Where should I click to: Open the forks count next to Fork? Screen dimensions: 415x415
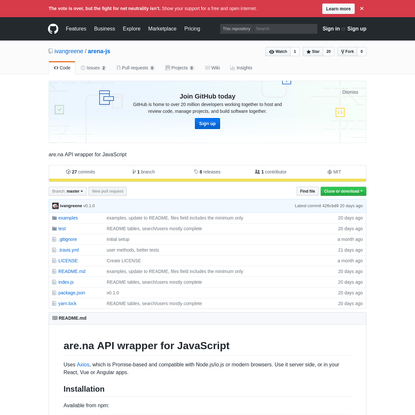click(x=362, y=52)
